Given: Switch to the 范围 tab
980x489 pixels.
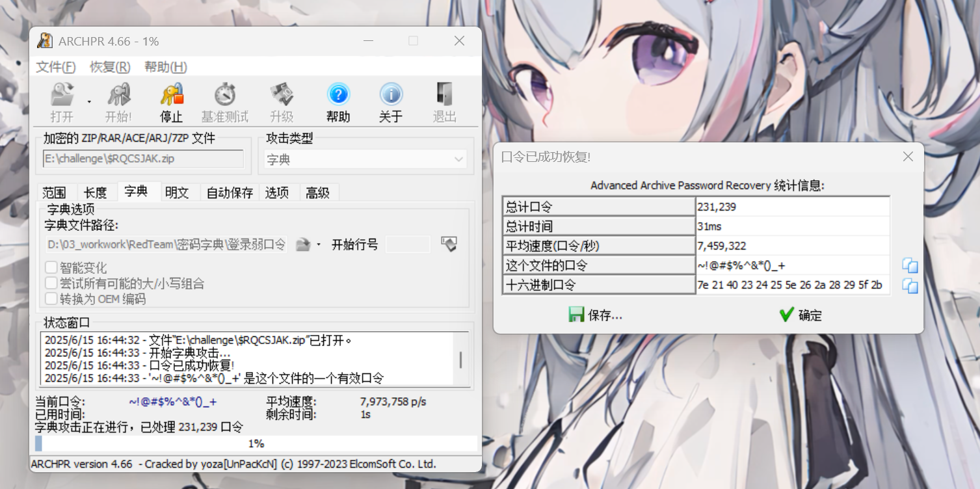Looking at the screenshot, I should point(54,192).
